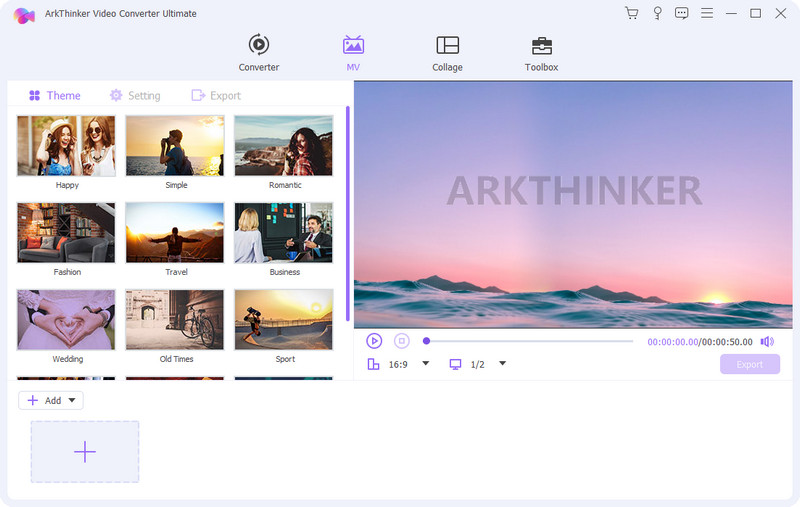This screenshot has width=800, height=507.
Task: Click the playback progress slider
Action: click(528, 341)
